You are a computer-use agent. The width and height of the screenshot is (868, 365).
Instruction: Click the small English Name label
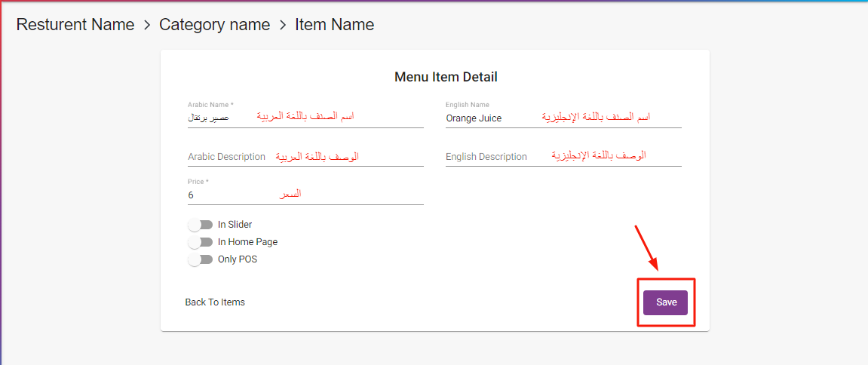(467, 105)
